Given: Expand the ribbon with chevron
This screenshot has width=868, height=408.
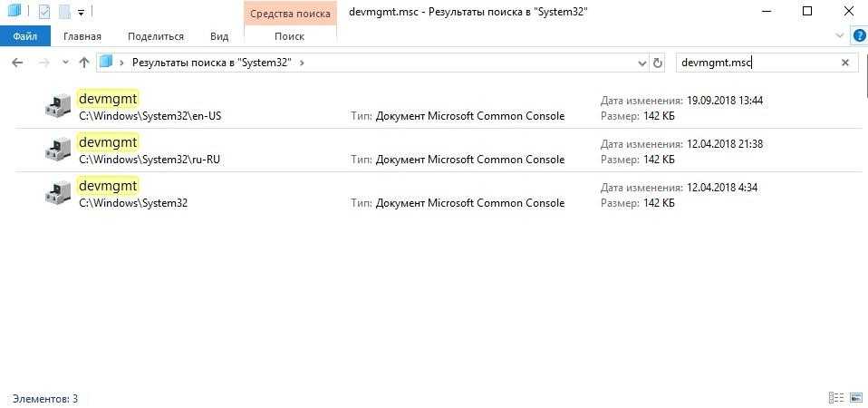Looking at the screenshot, I should coord(840,36).
